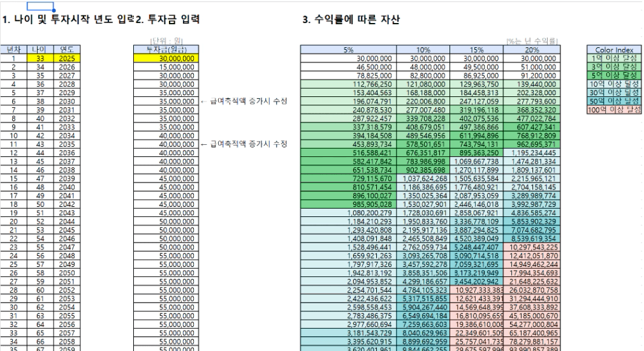Select the cell 1,195,234,445 in 20% column

tap(532, 153)
